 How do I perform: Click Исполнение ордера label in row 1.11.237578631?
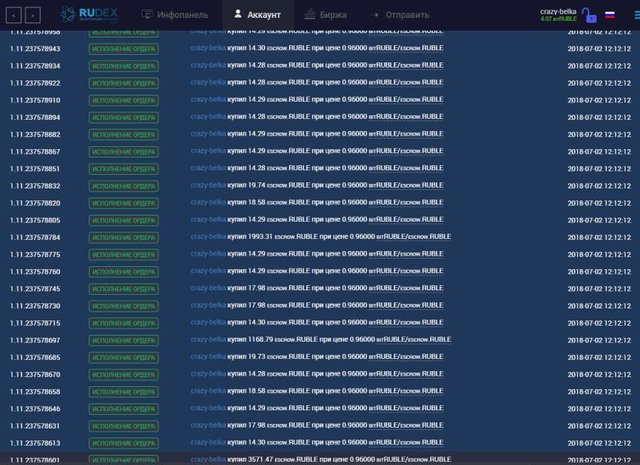click(x=124, y=426)
